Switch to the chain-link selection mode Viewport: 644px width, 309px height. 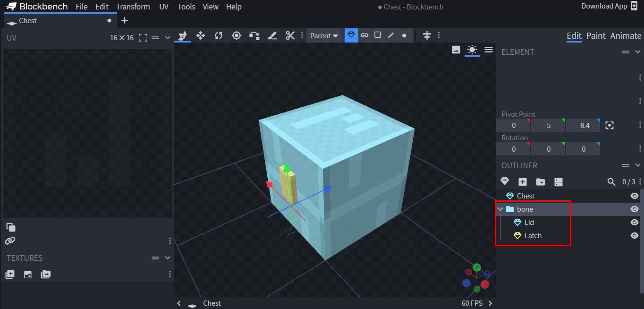pos(364,35)
